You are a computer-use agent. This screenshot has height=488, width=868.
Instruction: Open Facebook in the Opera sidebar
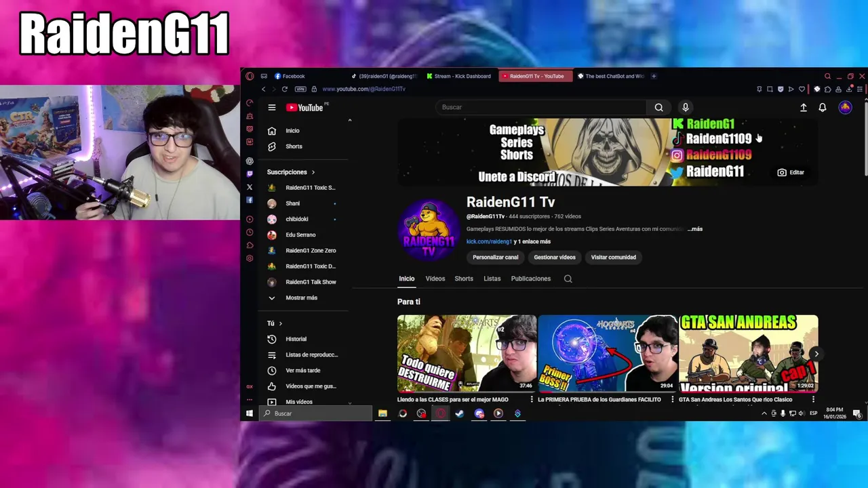250,200
